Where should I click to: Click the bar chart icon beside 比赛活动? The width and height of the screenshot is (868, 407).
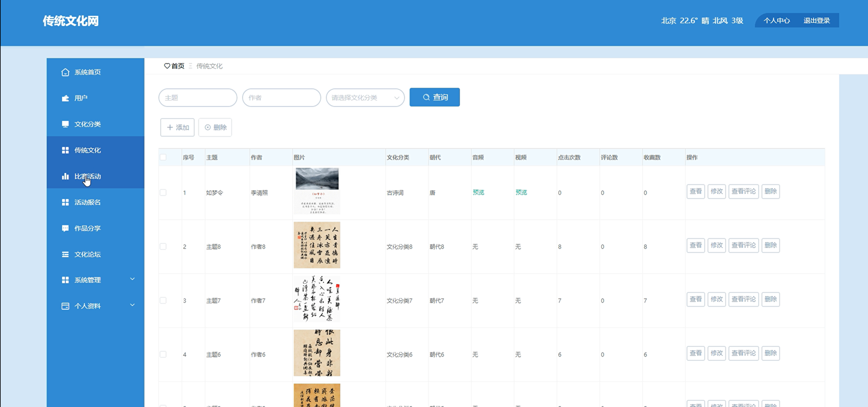[65, 177]
